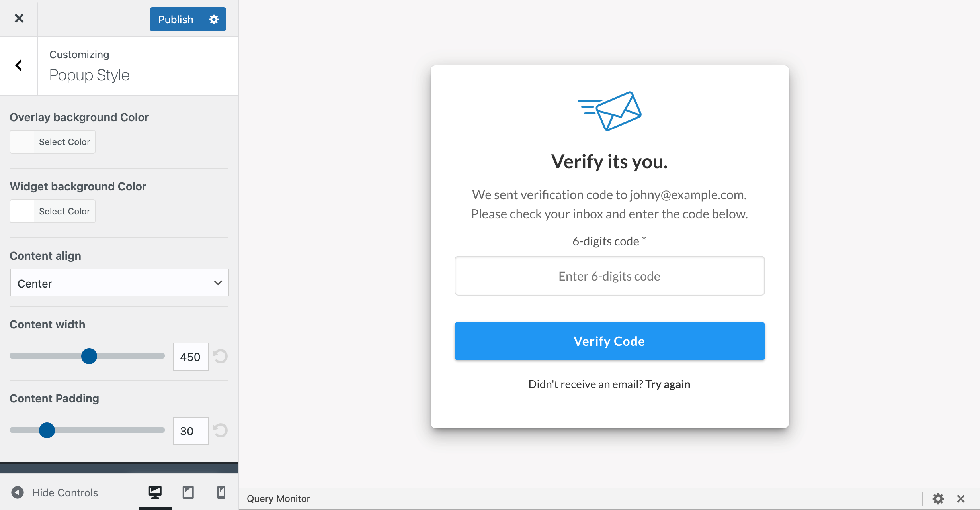Switch preview to mobile view
The height and width of the screenshot is (510, 980).
click(221, 492)
